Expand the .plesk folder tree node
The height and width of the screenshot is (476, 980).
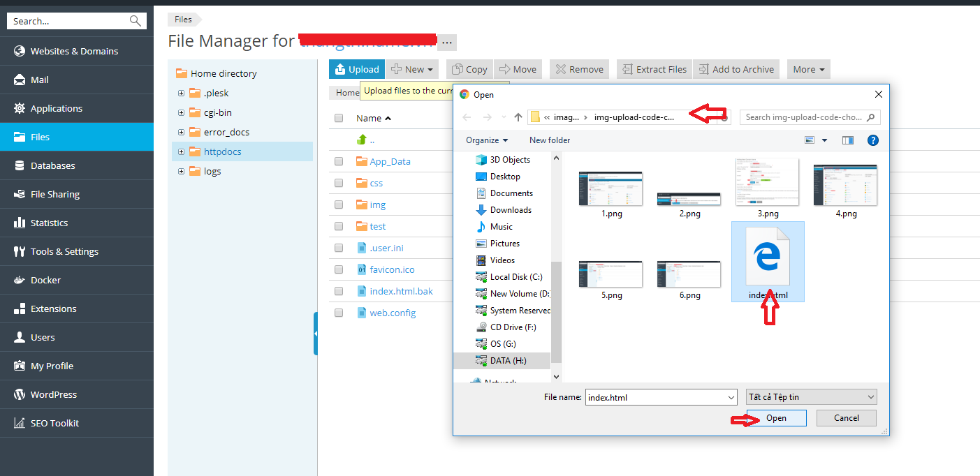pyautogui.click(x=182, y=93)
